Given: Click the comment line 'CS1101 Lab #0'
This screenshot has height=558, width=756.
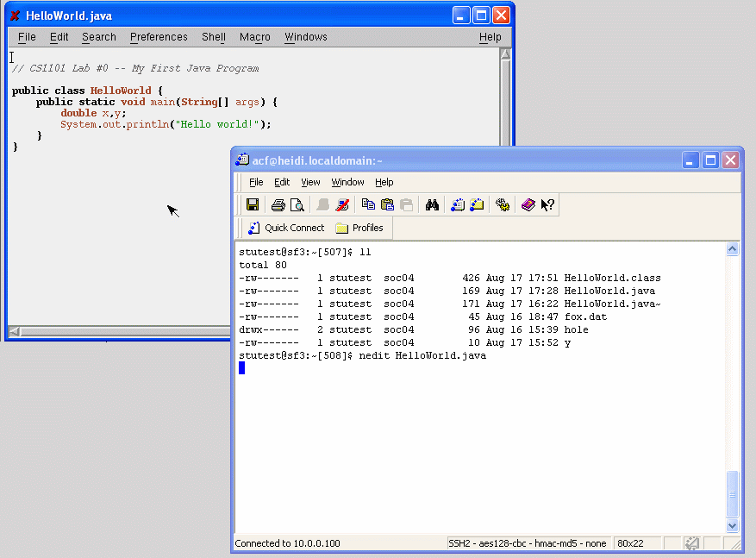Looking at the screenshot, I should pos(135,68).
